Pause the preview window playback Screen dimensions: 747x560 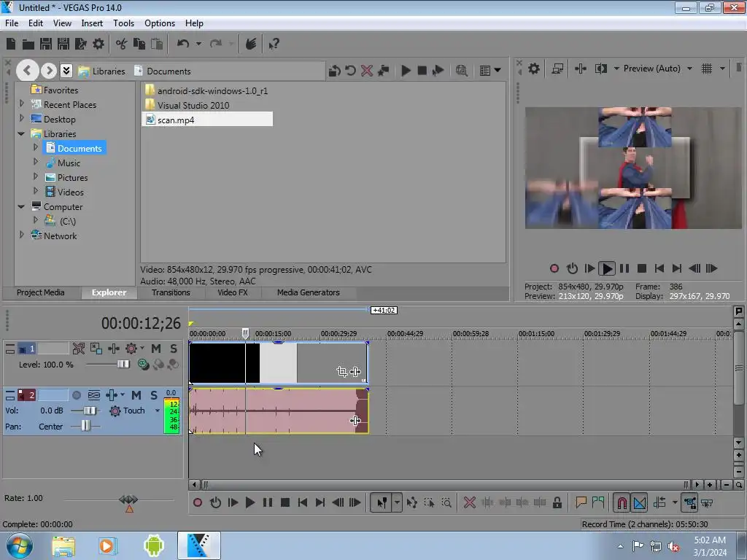tap(624, 268)
